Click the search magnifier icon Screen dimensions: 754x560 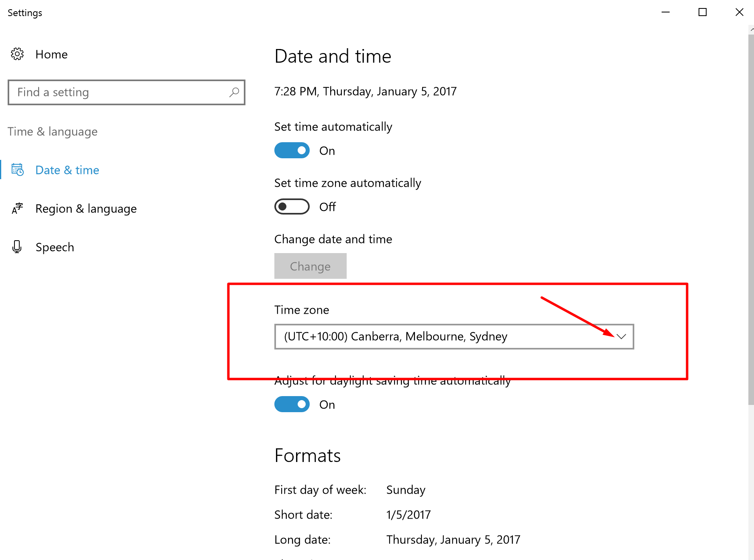click(x=234, y=92)
